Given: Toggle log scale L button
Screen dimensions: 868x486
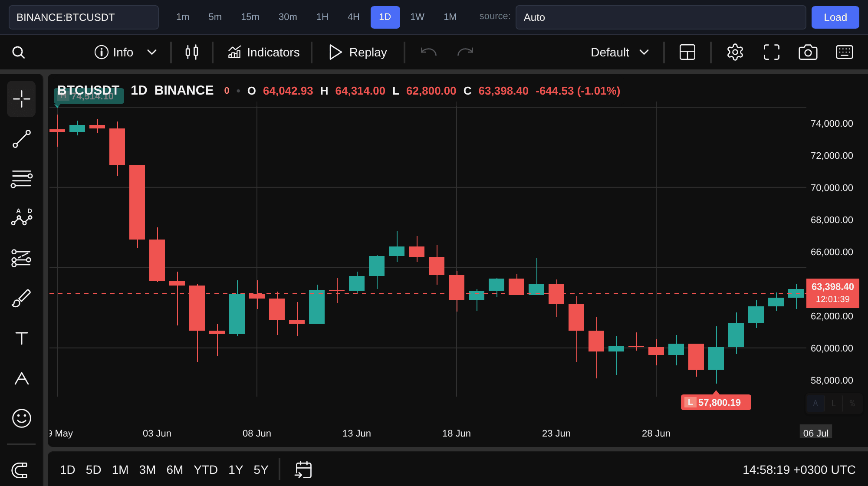Looking at the screenshot, I should tap(833, 404).
